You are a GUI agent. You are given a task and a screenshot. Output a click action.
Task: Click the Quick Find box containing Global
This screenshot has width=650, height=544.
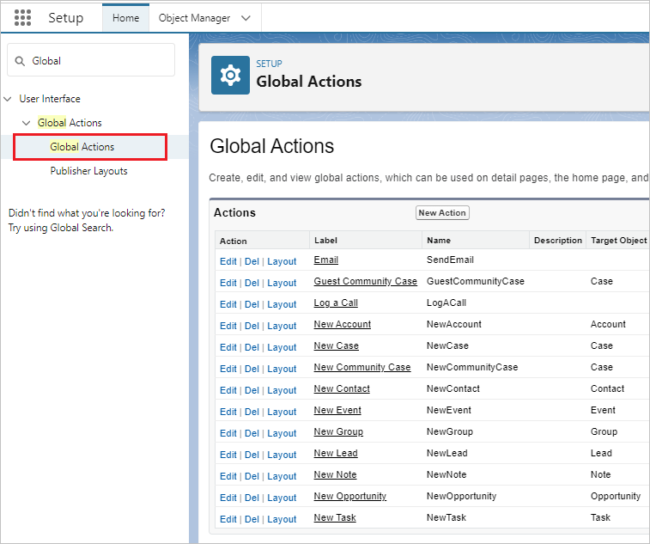(91, 61)
